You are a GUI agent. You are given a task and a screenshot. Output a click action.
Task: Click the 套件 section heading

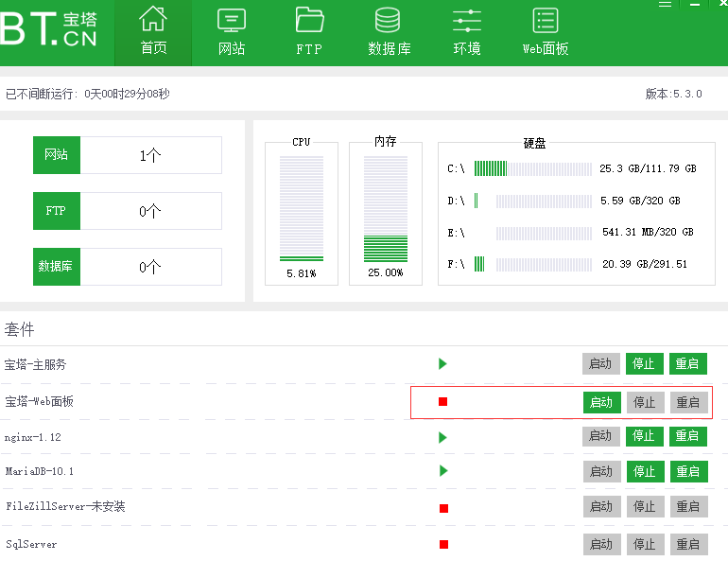point(20,330)
